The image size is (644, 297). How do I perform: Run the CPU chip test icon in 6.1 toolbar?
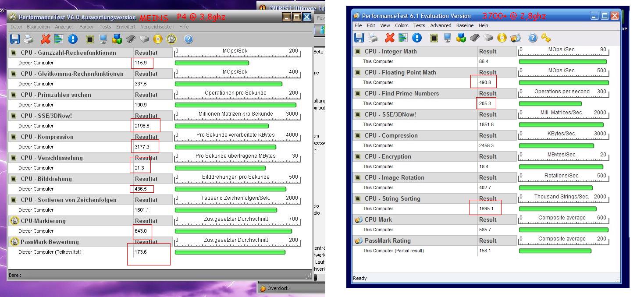[434, 38]
